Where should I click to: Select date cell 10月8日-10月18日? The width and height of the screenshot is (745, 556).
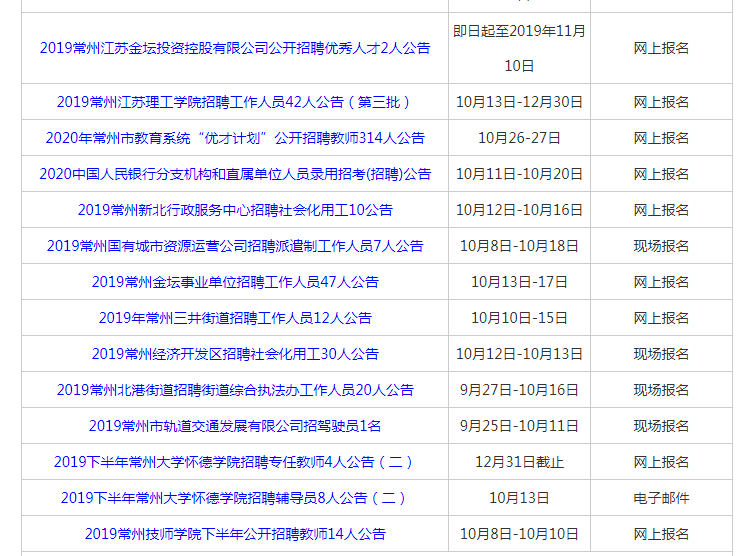click(519, 246)
